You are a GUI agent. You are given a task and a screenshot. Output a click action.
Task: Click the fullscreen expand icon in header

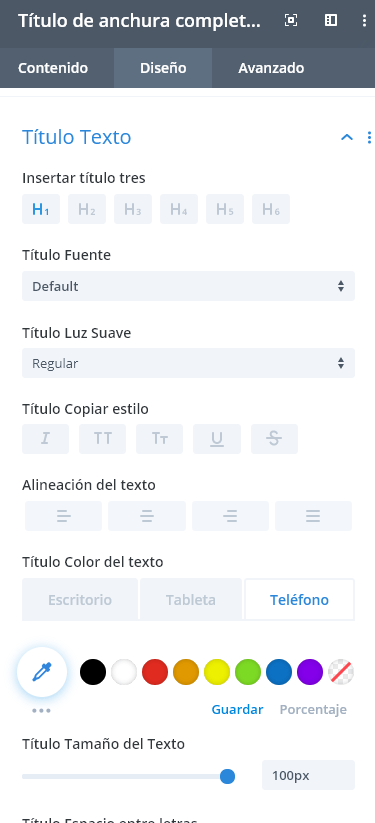[290, 20]
